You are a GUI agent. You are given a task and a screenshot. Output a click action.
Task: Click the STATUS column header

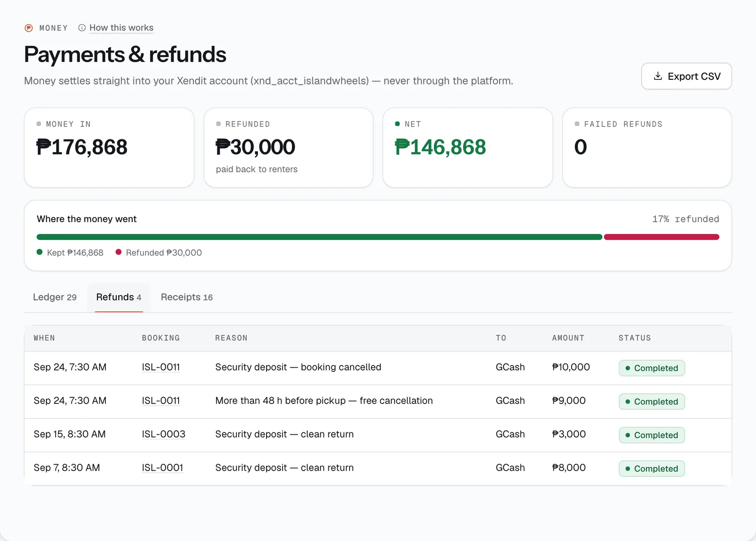coord(635,338)
